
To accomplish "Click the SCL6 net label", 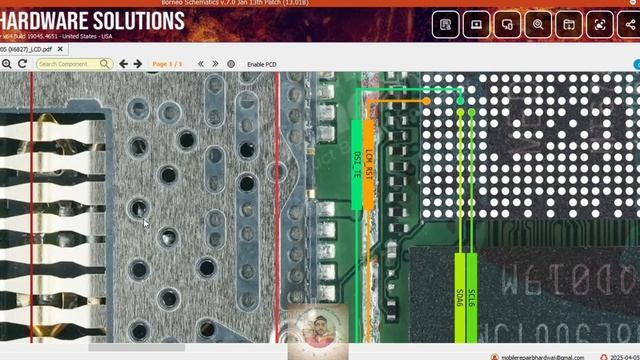I will 471,298.
